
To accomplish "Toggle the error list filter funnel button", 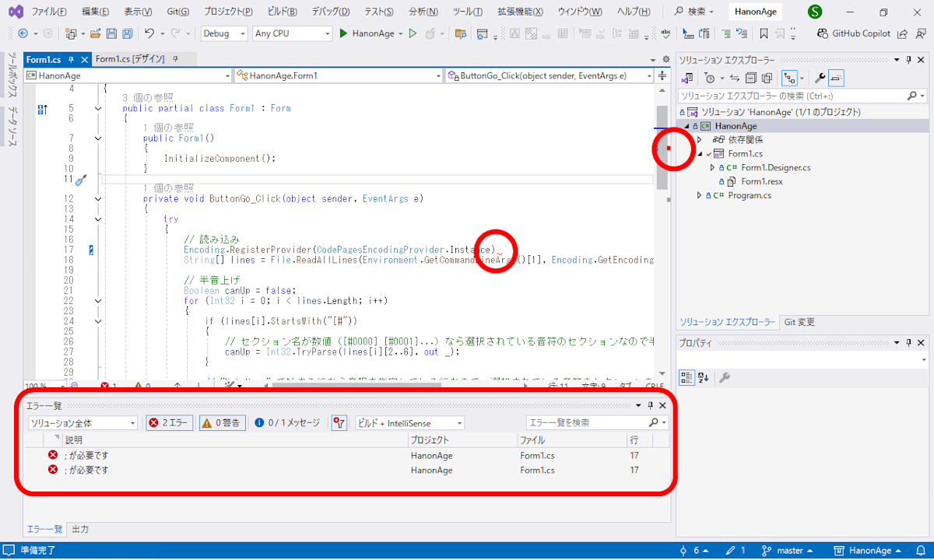I will (339, 423).
